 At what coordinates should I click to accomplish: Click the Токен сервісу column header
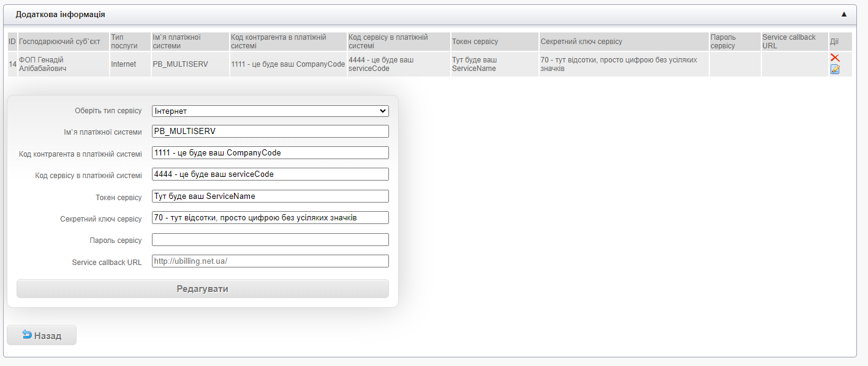475,42
